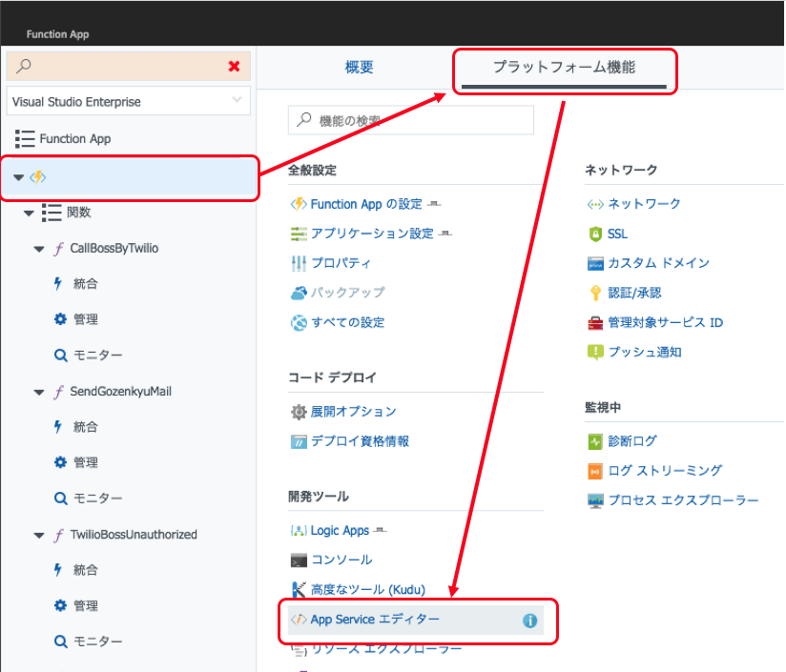This screenshot has height=672, width=786.
Task: Click the すべての設定 globe icon
Action: (299, 322)
